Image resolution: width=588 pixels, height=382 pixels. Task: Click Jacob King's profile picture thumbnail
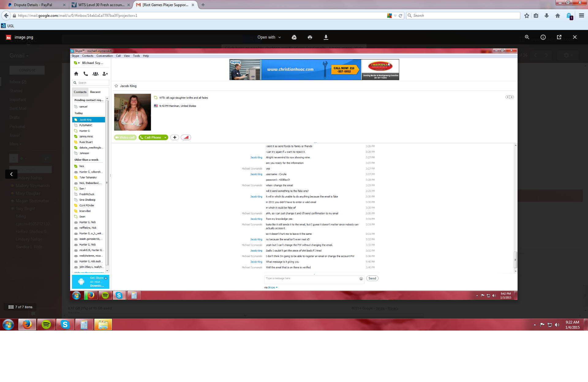[133, 112]
